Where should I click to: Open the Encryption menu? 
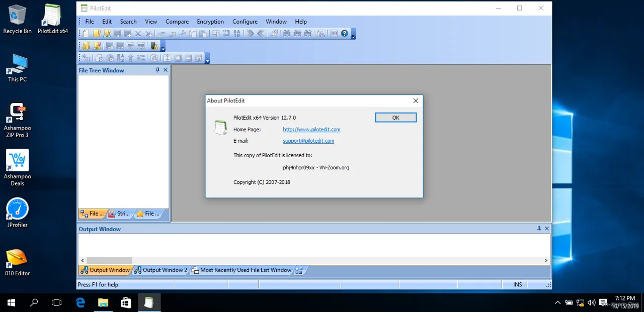(210, 22)
